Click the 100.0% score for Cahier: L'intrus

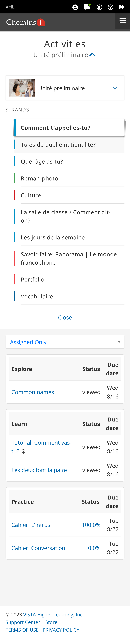91,525
